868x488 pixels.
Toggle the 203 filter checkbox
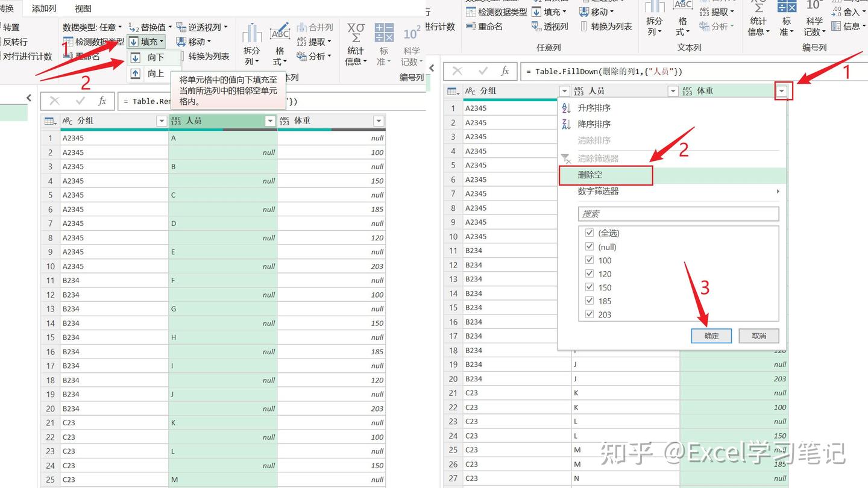coord(590,314)
